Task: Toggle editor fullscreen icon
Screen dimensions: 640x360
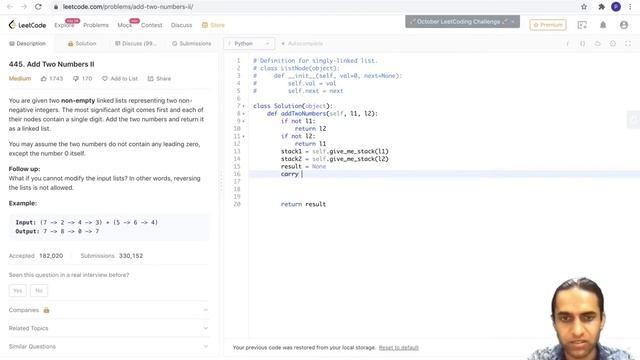Action: point(628,43)
